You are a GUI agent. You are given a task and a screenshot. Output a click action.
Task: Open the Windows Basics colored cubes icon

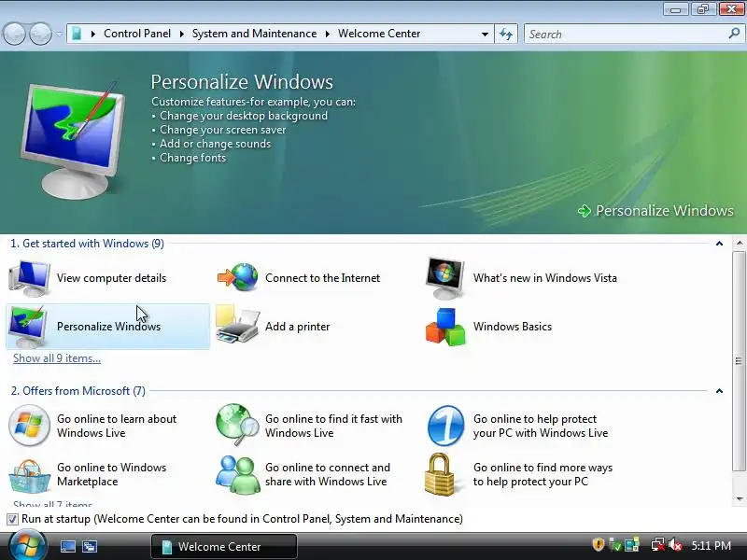point(445,327)
